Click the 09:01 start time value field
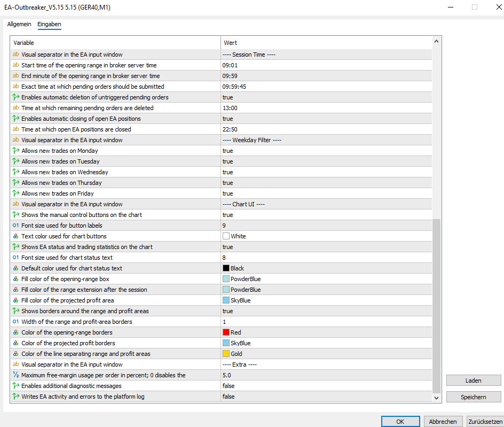 click(326, 65)
